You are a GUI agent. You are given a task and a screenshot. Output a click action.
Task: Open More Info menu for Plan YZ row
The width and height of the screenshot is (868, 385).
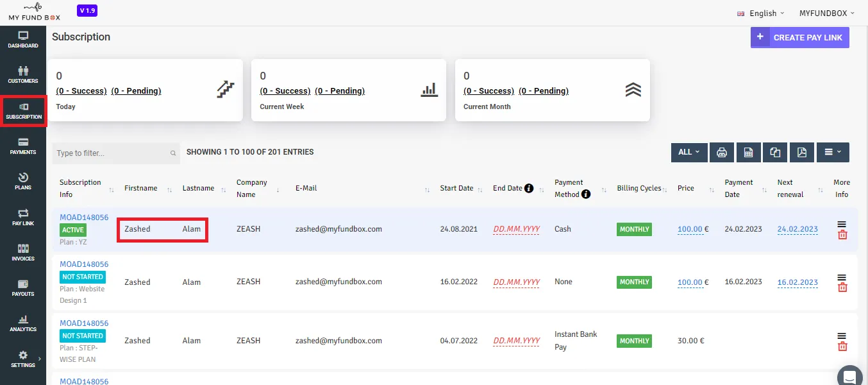pyautogui.click(x=842, y=224)
